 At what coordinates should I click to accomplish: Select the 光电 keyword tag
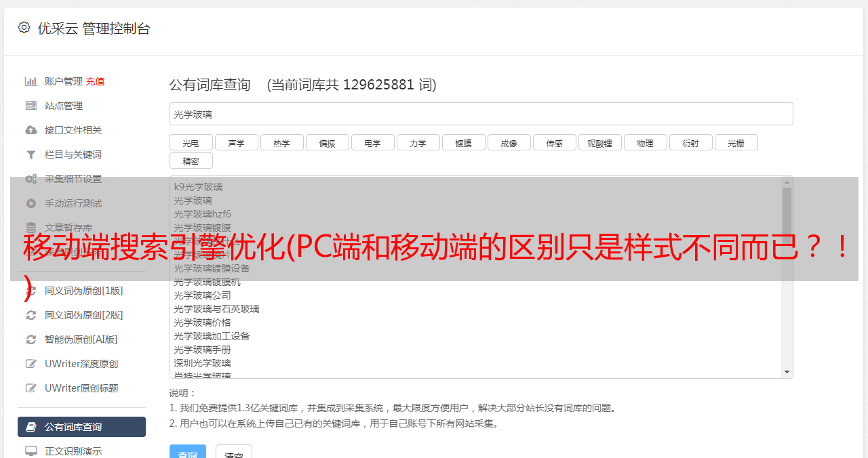coord(191,143)
